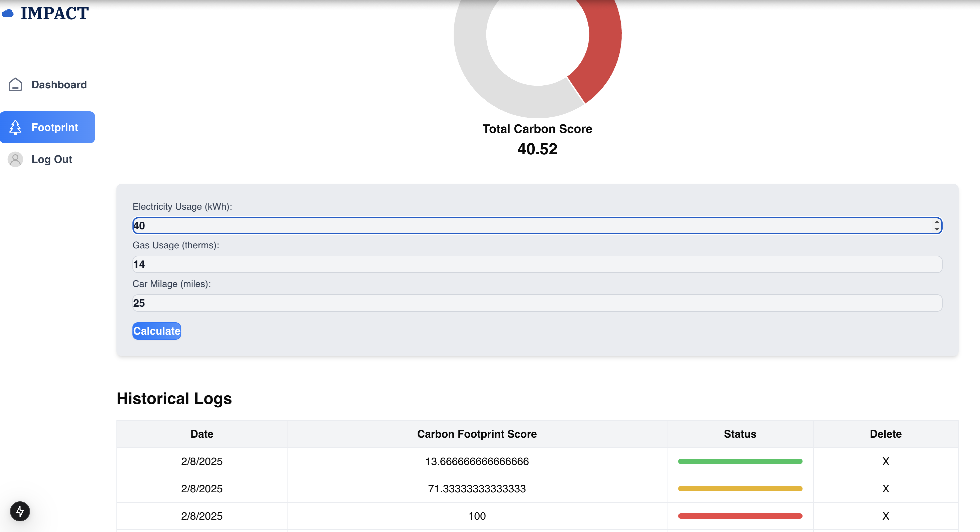
Task: Open the Dashboard menu item
Action: coord(59,84)
